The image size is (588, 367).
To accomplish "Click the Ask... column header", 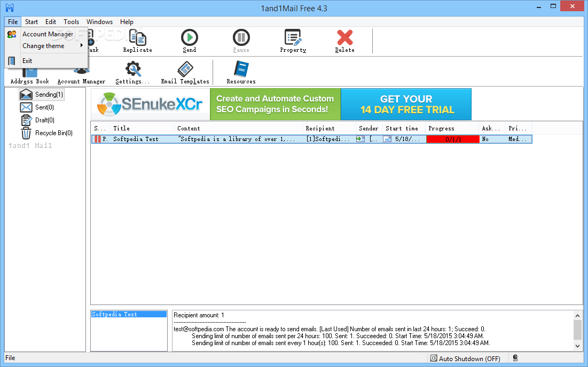I will coord(492,128).
